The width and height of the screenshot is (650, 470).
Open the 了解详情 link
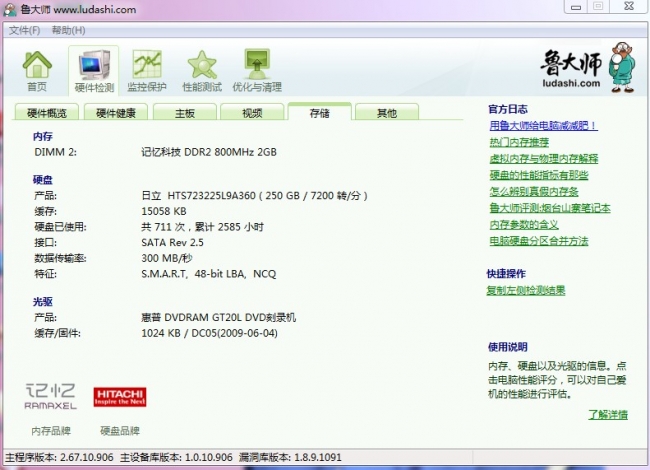[608, 414]
